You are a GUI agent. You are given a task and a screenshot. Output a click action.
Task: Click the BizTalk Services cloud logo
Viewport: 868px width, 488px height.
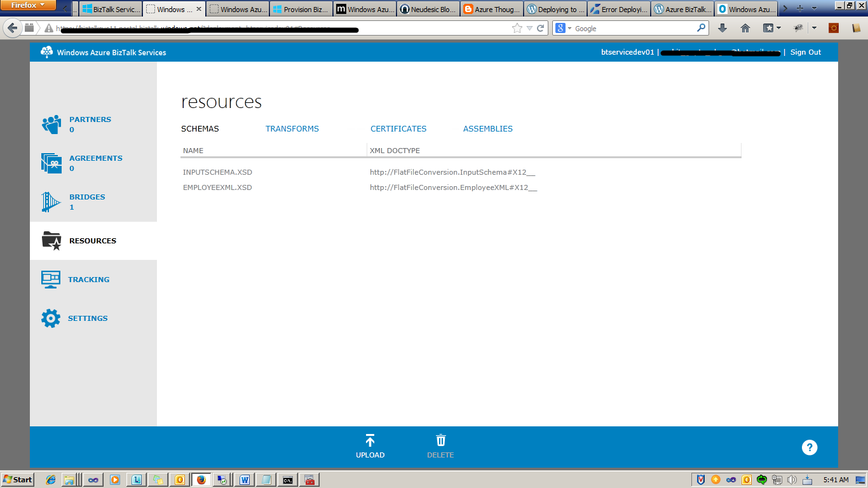[47, 52]
